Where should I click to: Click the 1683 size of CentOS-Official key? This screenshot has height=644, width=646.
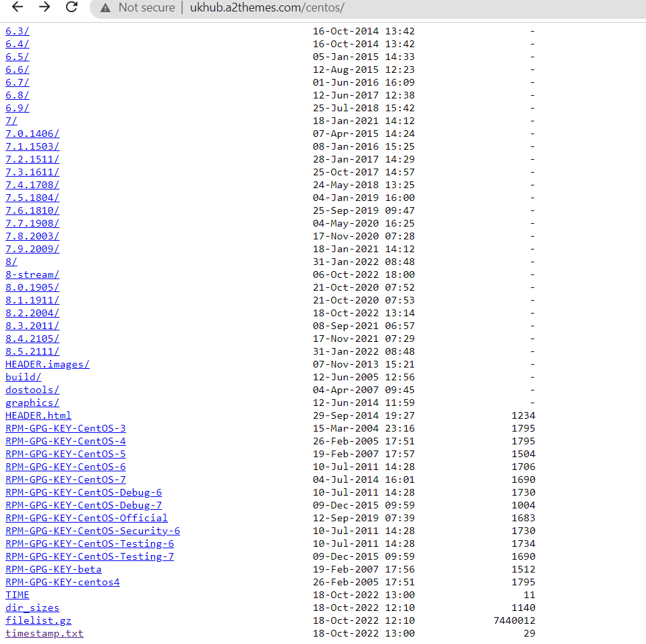tap(523, 519)
